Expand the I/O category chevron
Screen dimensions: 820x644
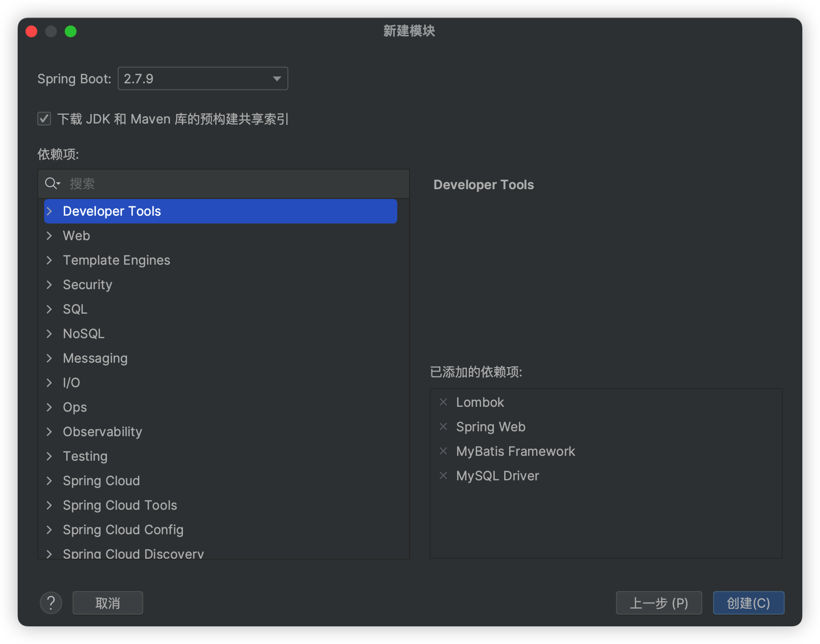pos(49,383)
